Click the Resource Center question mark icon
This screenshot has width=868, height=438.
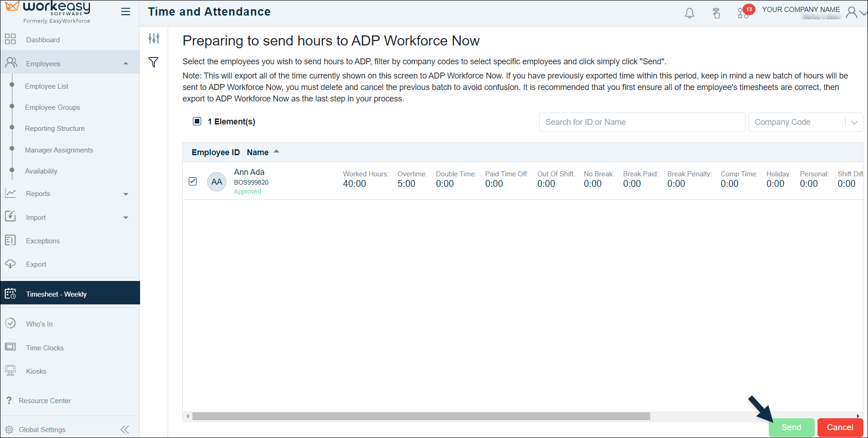pos(9,400)
